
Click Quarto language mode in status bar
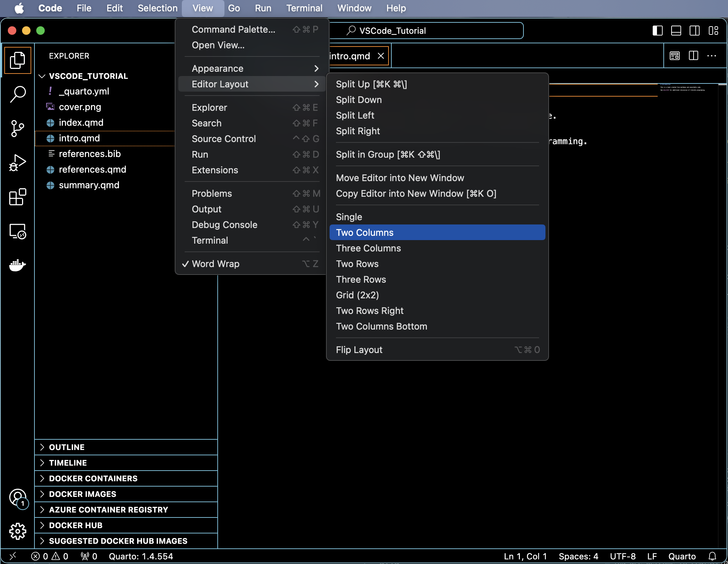(682, 556)
